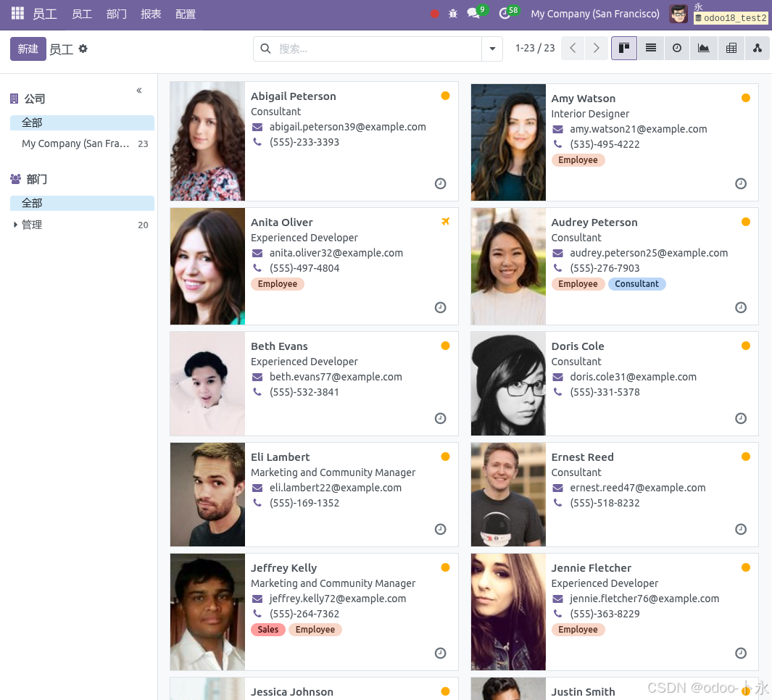Click the red recording indicator icon
This screenshot has height=700, width=772.
[435, 14]
